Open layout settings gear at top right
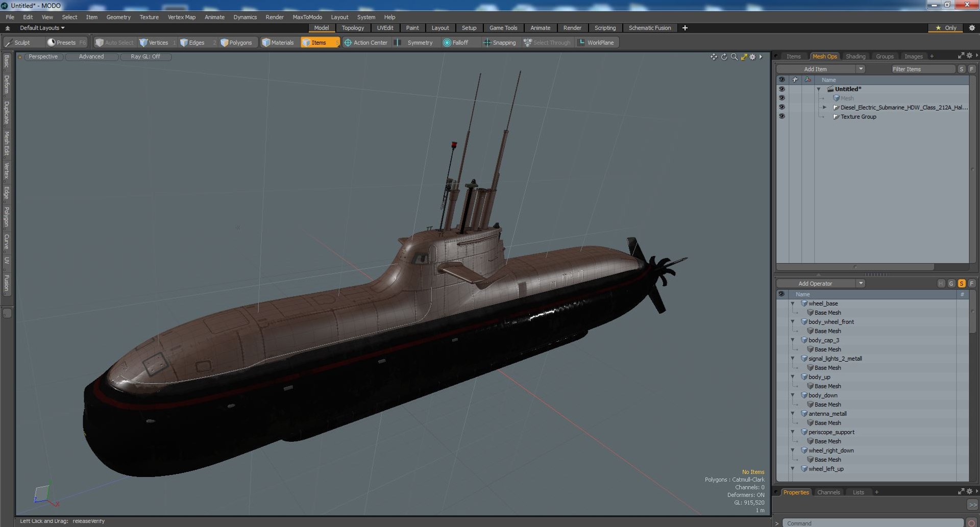980x527 pixels. click(972, 28)
